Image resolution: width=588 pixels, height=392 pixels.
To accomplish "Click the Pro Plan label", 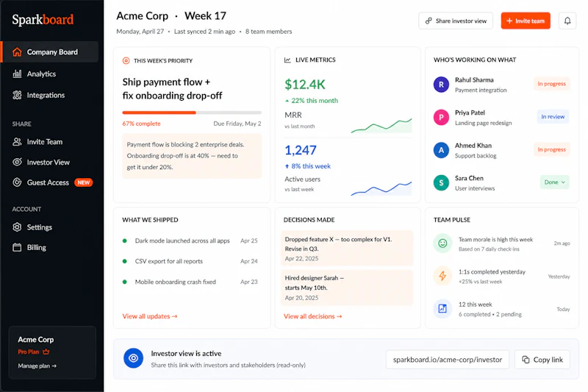I will (x=29, y=352).
